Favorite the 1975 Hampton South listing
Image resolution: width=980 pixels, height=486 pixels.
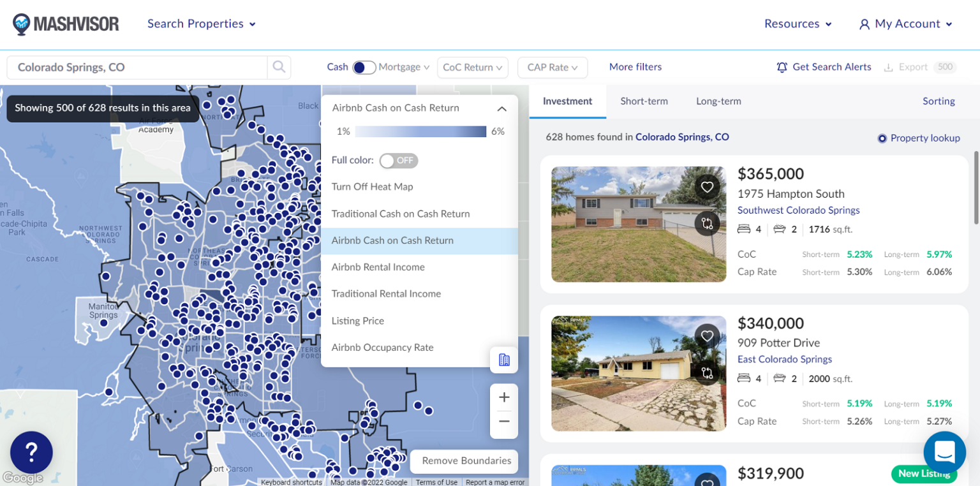coord(707,187)
